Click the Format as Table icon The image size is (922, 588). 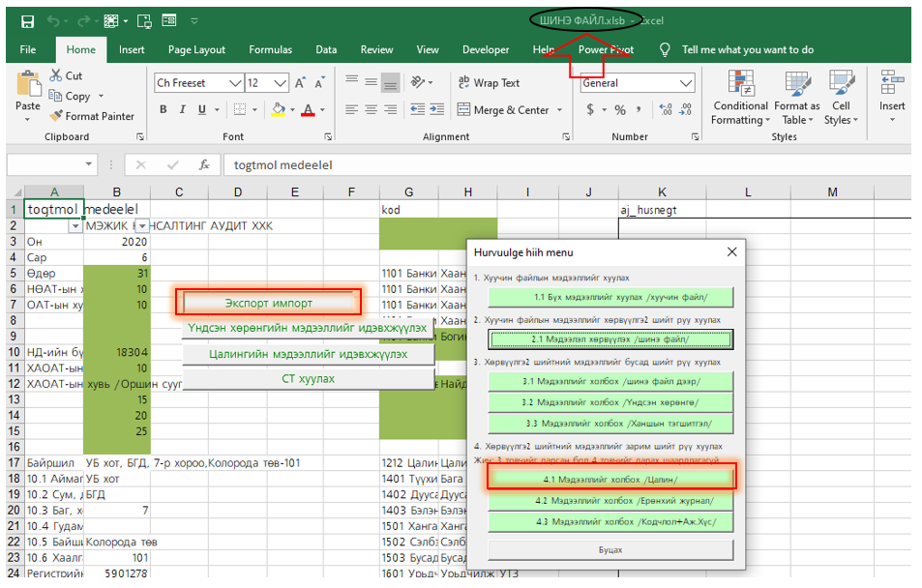tap(796, 99)
